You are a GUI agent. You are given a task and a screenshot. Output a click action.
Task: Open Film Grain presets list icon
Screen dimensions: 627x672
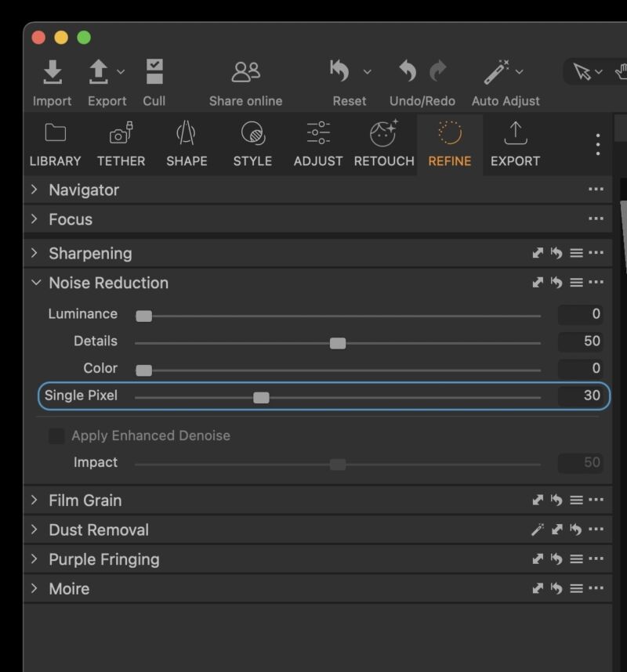pyautogui.click(x=576, y=500)
